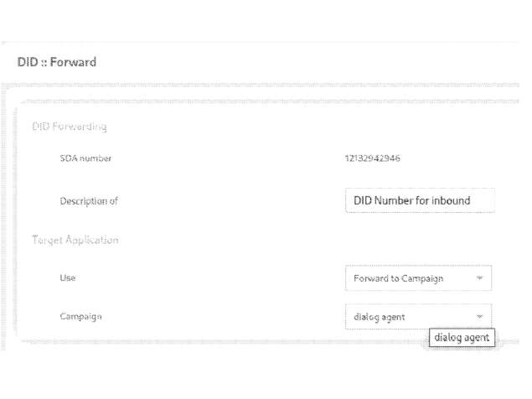The image size is (532, 399).
Task: Click the Campaign field label
Action: tap(80, 317)
